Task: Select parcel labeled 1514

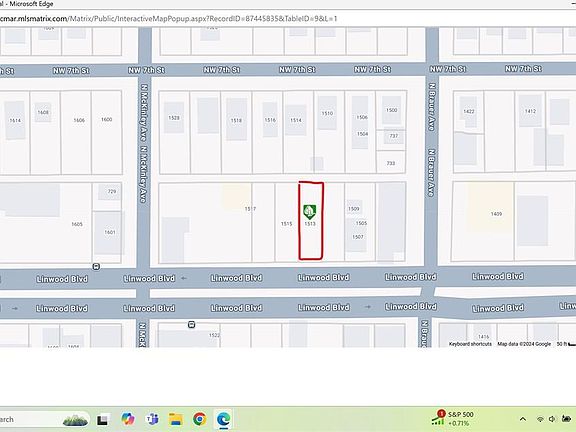Action: (x=296, y=120)
